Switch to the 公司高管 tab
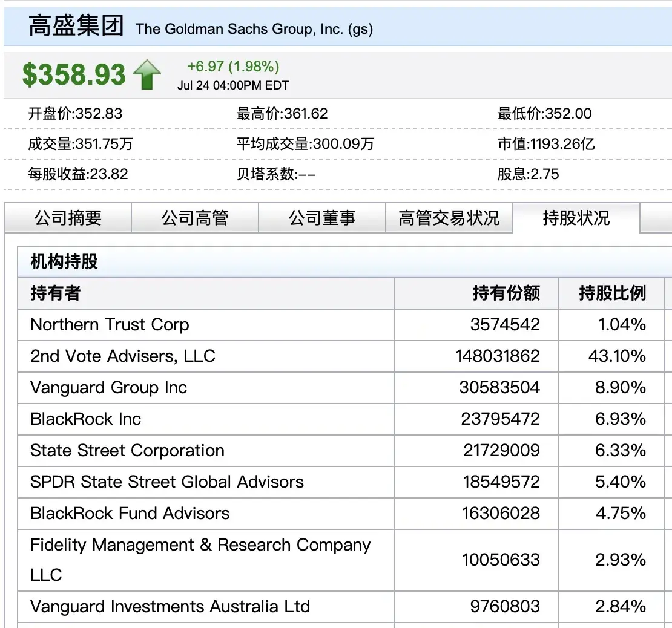 [194, 218]
